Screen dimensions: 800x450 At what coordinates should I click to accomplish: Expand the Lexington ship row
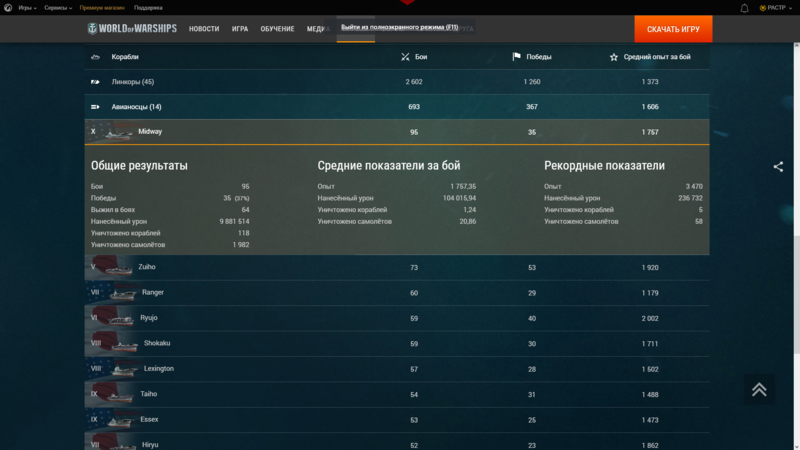click(x=397, y=369)
